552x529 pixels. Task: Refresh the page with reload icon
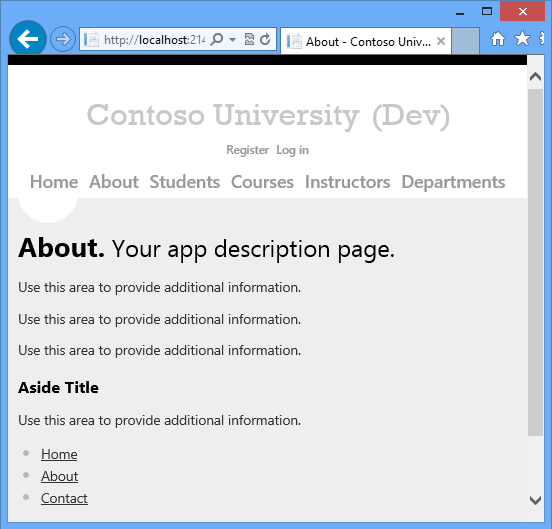(265, 39)
